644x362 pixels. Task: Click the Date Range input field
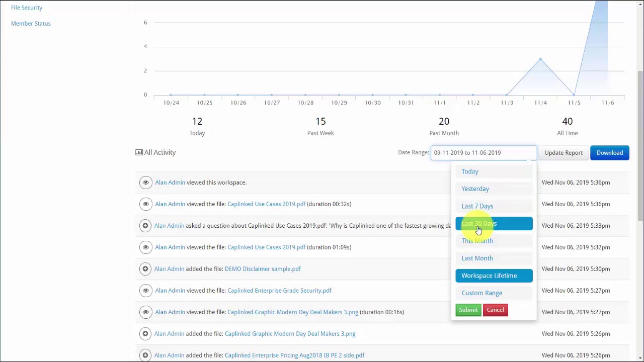pyautogui.click(x=484, y=153)
